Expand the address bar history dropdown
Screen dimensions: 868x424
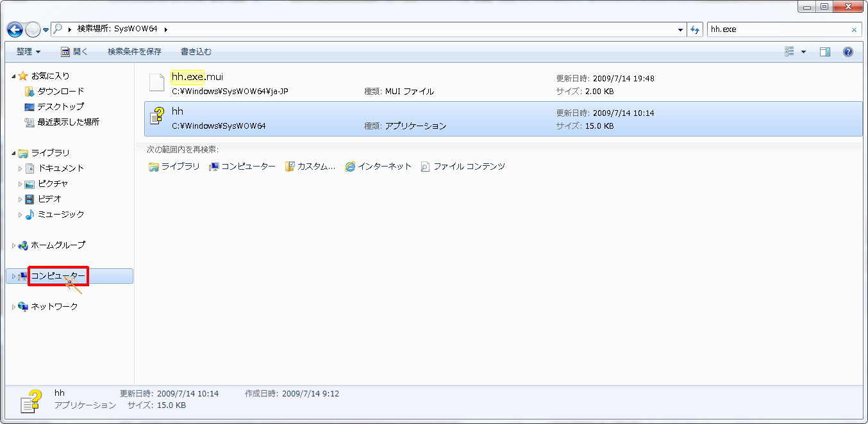[680, 29]
